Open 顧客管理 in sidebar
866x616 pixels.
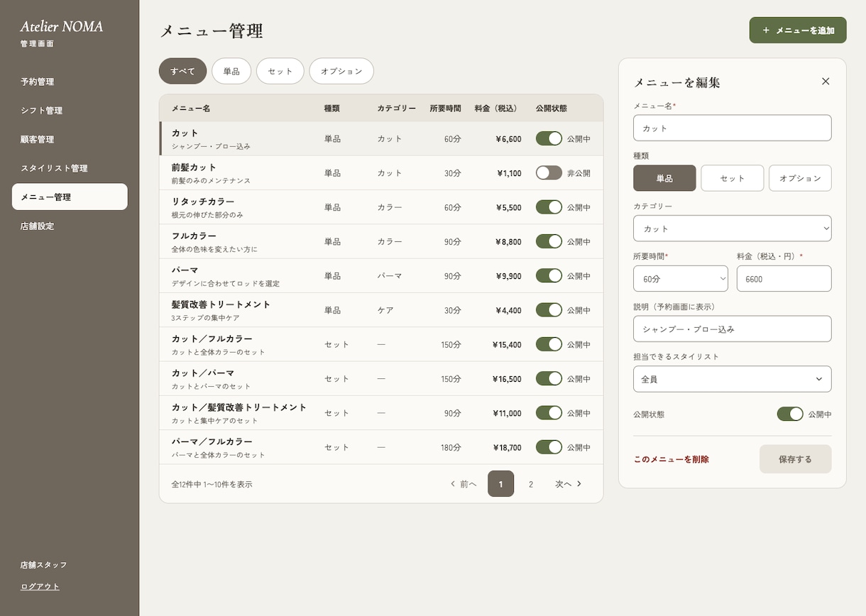(x=70, y=140)
